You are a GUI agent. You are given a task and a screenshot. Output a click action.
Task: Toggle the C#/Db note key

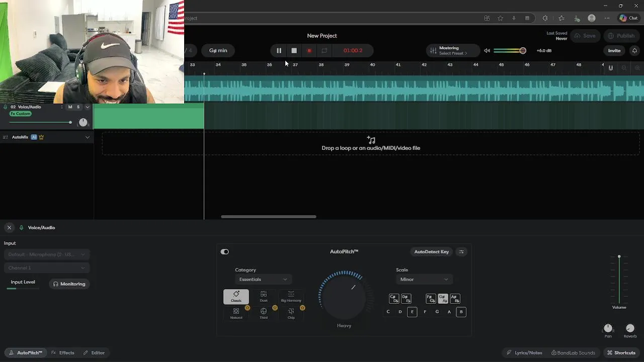coord(394,299)
